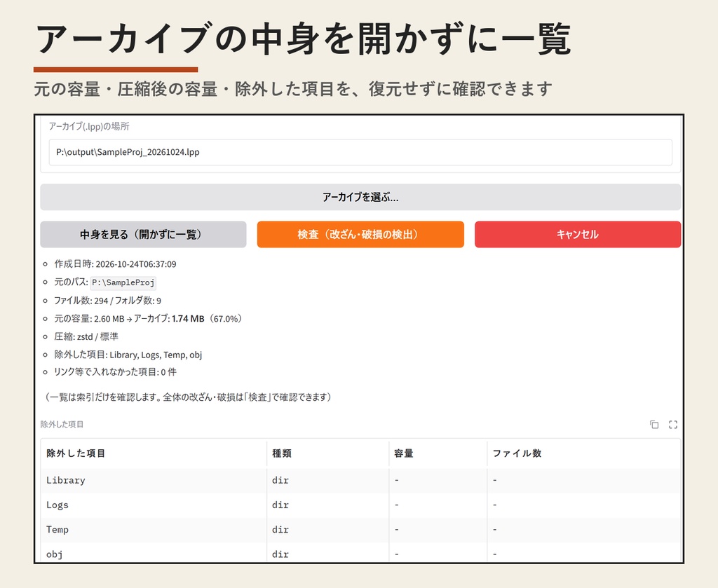Click the dir cell in Temp row
This screenshot has width=718, height=588.
tap(328, 530)
